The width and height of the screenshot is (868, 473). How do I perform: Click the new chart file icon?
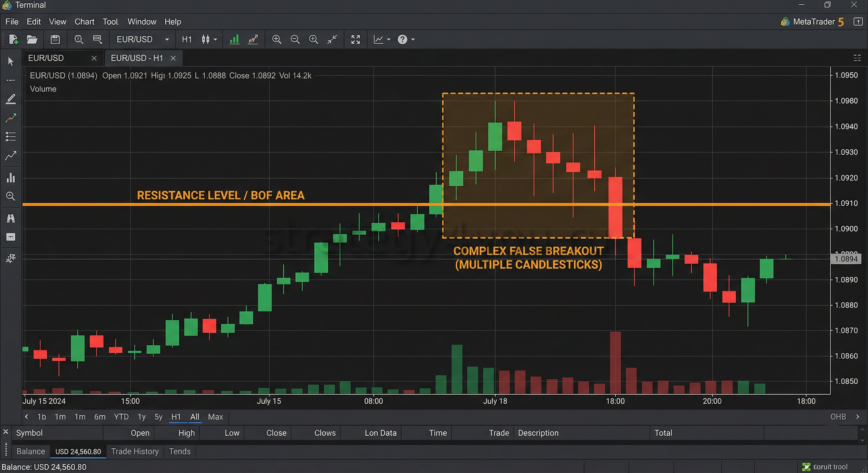[x=14, y=39]
